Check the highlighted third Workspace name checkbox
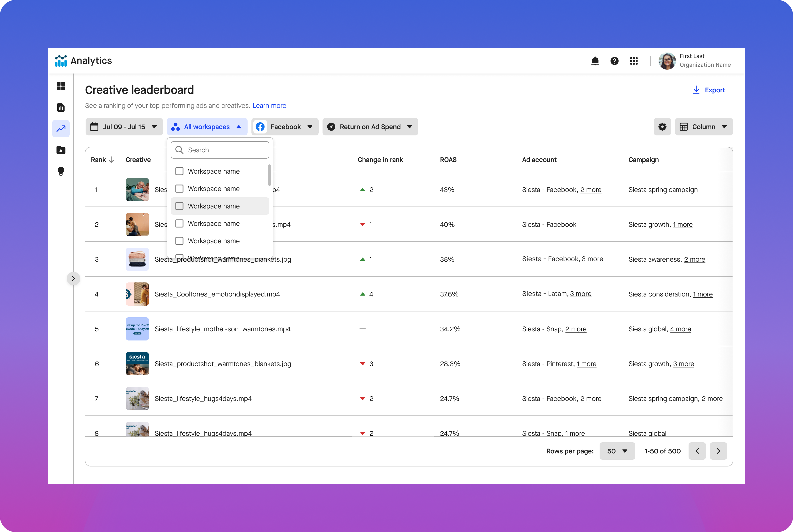The height and width of the screenshot is (532, 793). (179, 206)
